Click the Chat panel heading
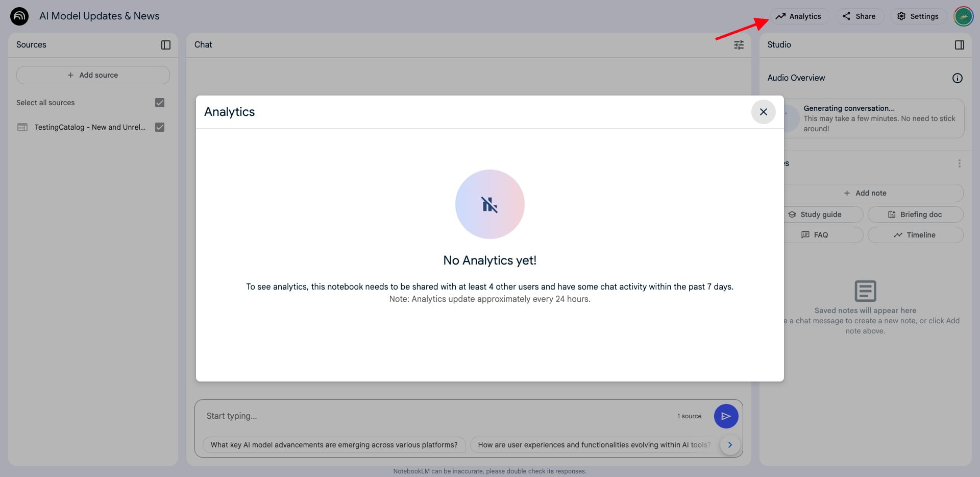Screen dimensions: 980x477 pos(203,45)
